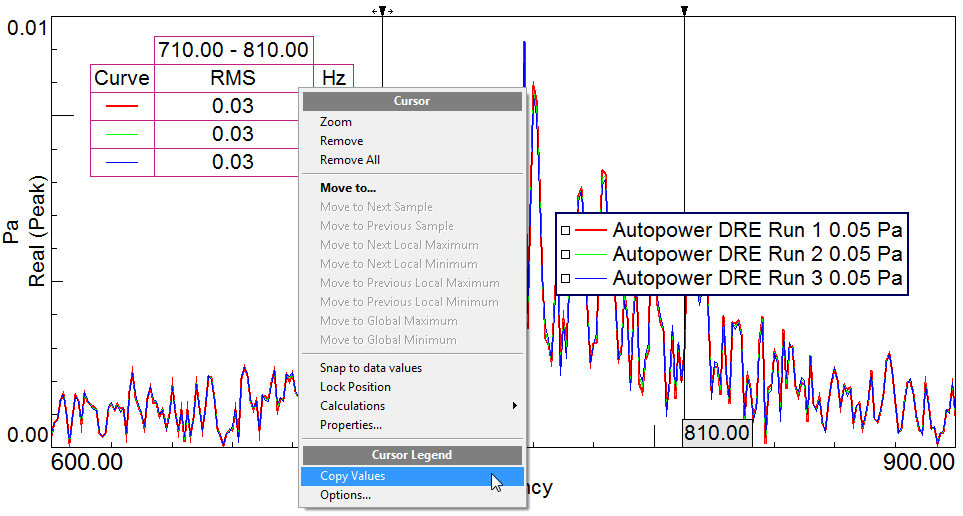
Task: Click the second cursor handle at top
Action: (684, 11)
